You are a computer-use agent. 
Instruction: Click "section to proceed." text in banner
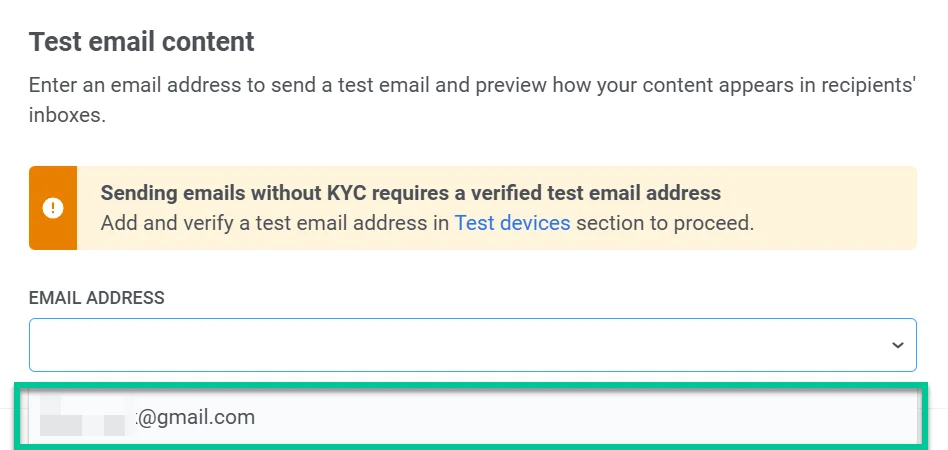[x=664, y=223]
